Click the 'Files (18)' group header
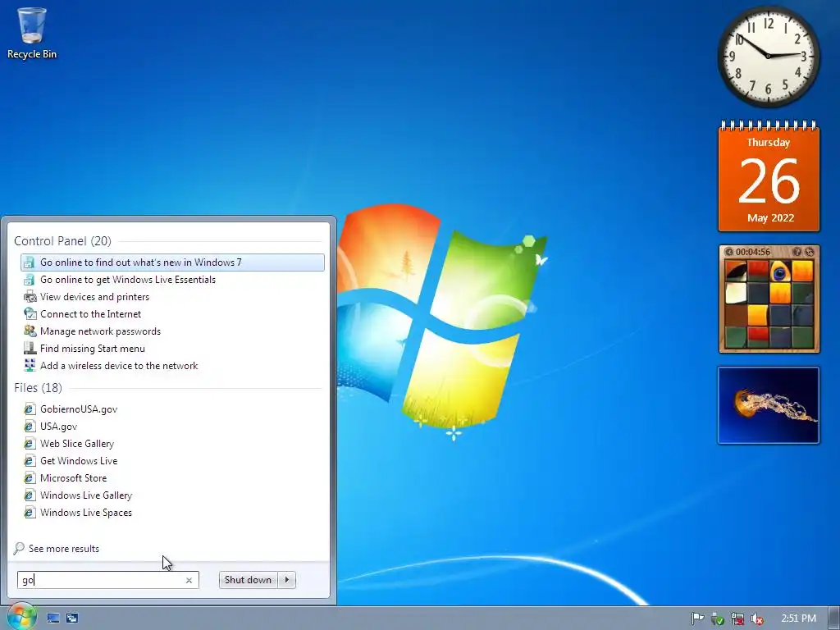This screenshot has width=840, height=630. [38, 388]
